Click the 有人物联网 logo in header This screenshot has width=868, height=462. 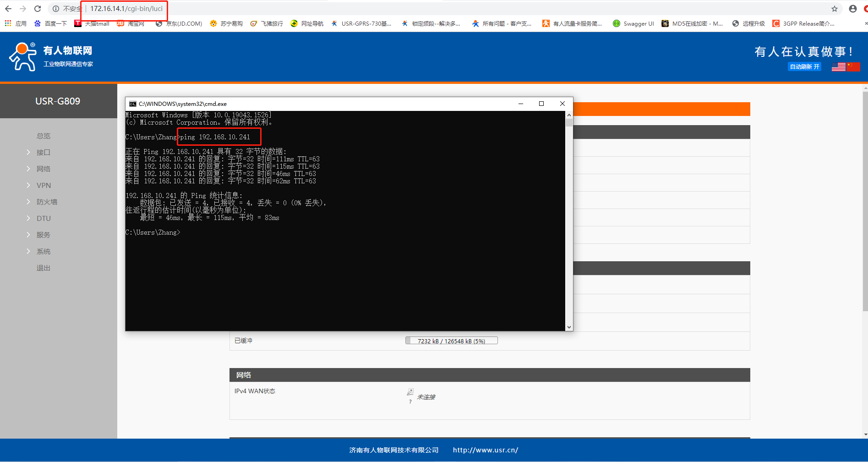click(50, 57)
